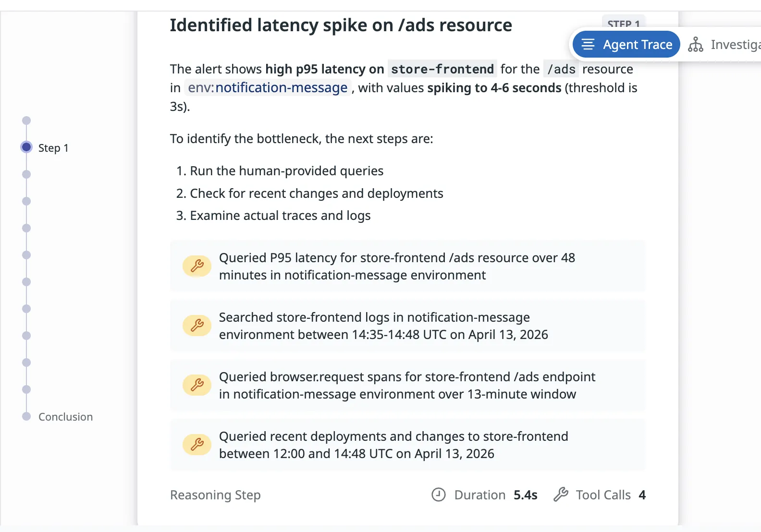This screenshot has height=532, width=761.
Task: Expand the store-frontend logs search tool call
Action: tap(407, 325)
